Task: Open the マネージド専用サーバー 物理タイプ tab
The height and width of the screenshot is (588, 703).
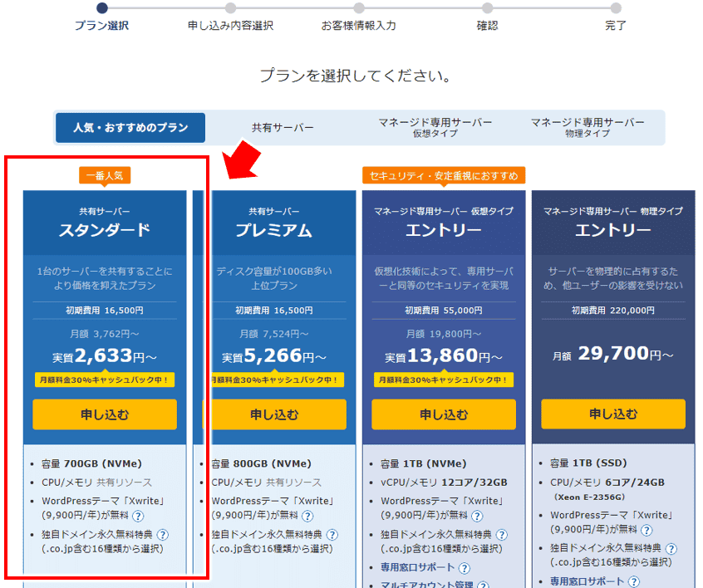Action: point(587,128)
